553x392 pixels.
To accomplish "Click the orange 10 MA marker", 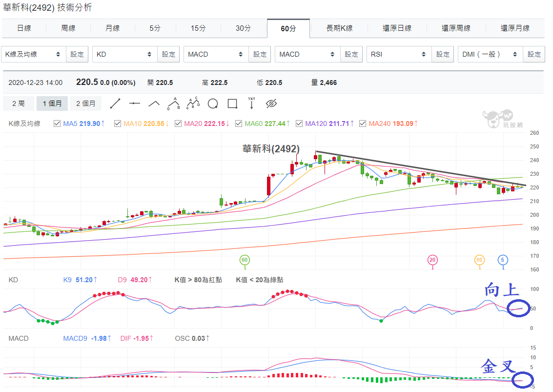I will [x=479, y=260].
